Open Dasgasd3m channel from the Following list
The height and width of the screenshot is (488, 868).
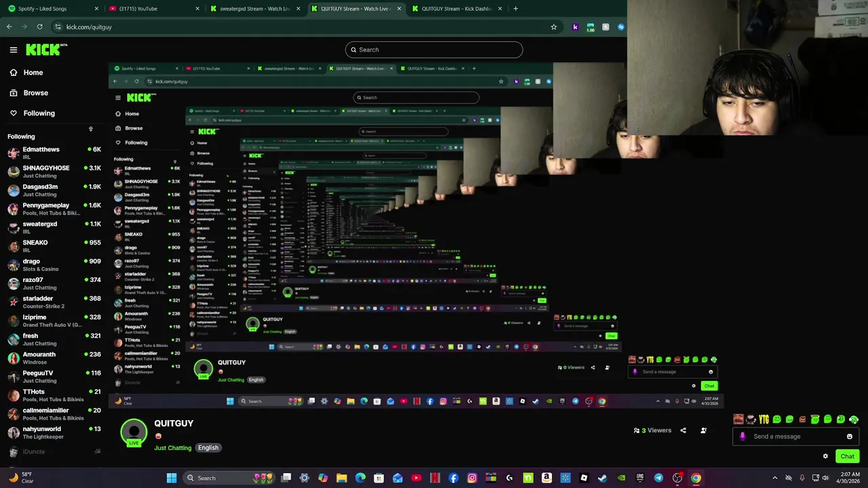[x=54, y=190]
